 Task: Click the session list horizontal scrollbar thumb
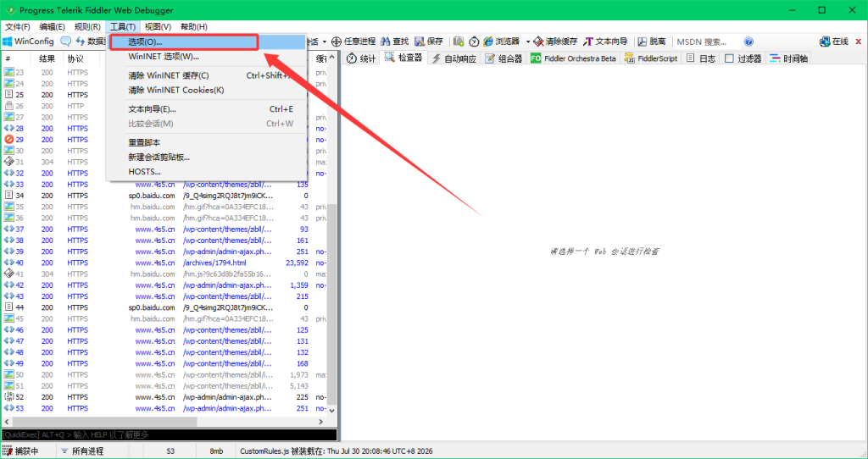[104, 422]
